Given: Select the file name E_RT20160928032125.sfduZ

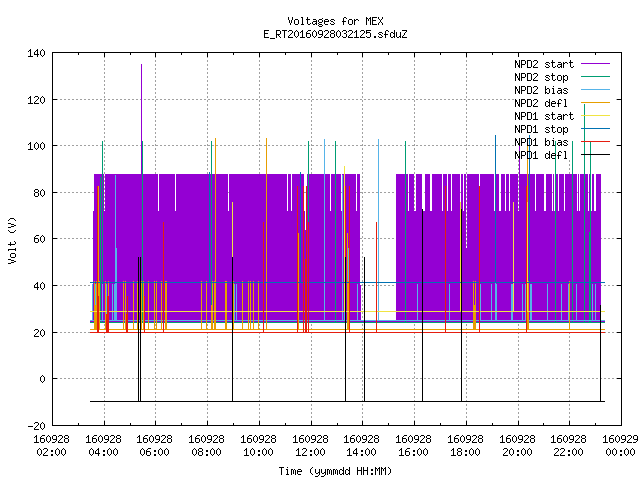Looking at the screenshot, I should (335, 34).
